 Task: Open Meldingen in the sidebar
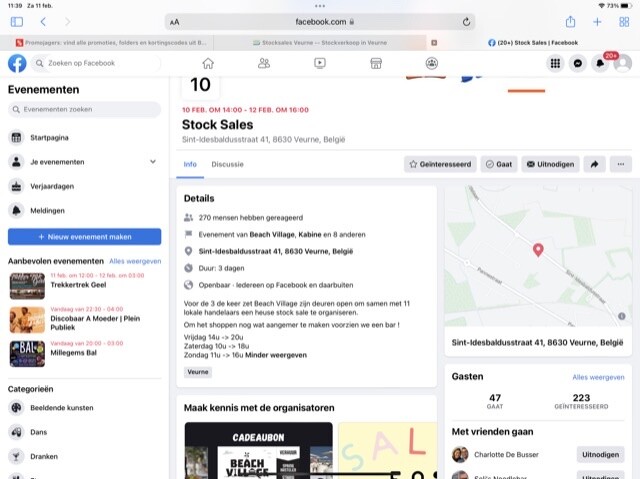pos(84,211)
